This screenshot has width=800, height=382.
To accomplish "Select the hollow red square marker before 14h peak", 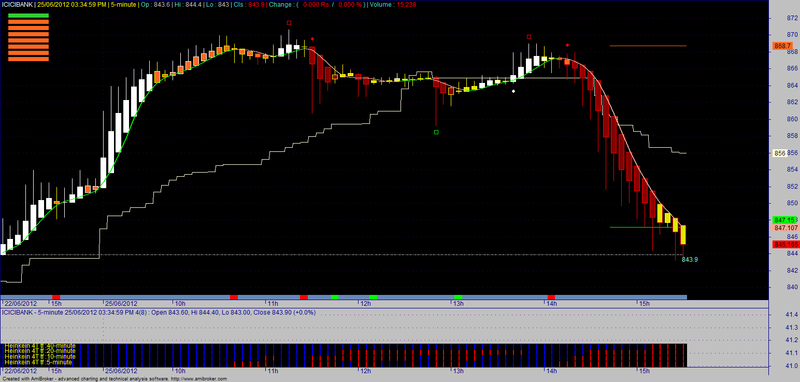I will (x=529, y=37).
